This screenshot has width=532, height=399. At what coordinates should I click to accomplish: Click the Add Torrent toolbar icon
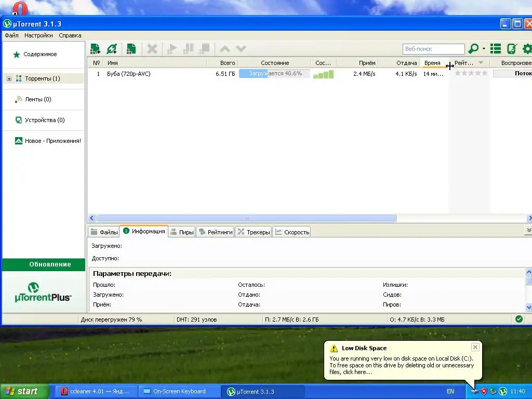(96, 49)
